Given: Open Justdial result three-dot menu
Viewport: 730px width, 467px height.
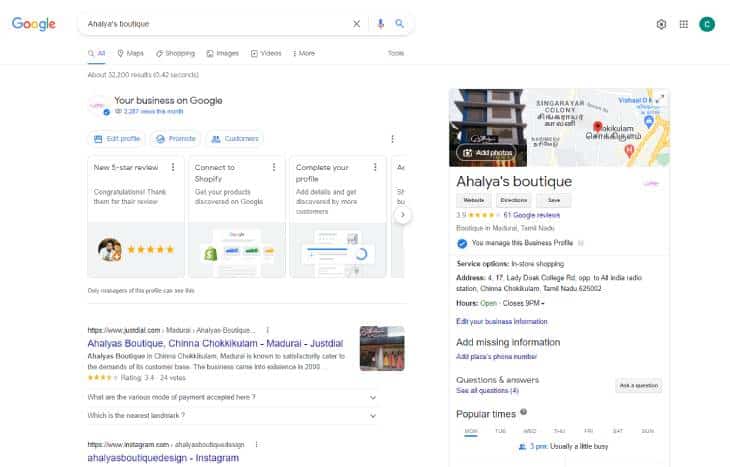Looking at the screenshot, I should [268, 330].
